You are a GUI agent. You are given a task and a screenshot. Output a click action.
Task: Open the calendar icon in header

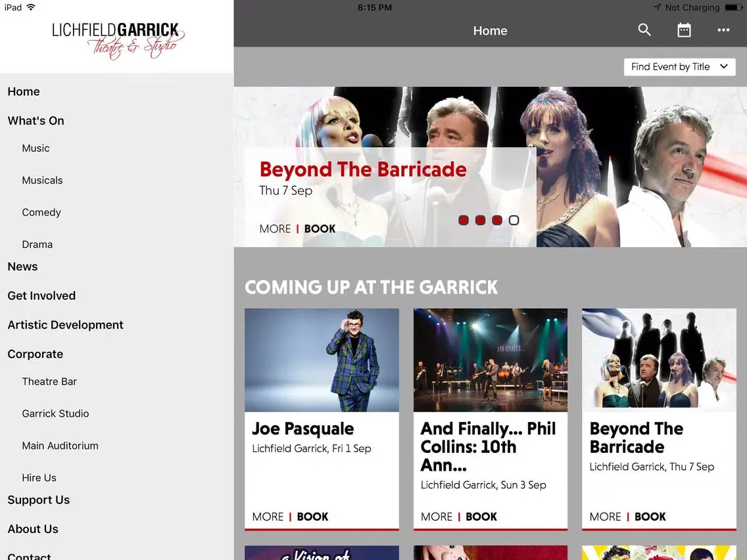(684, 30)
